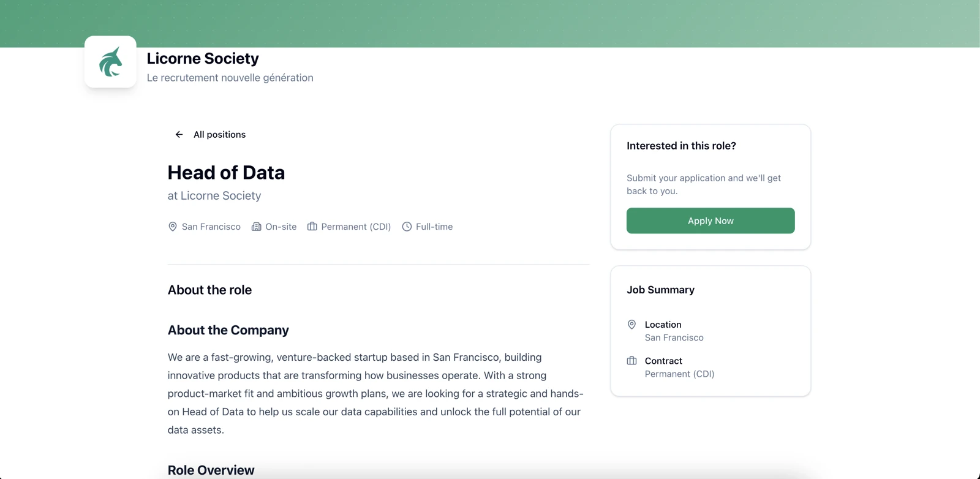Click the clock icon beside Full-time

[406, 227]
